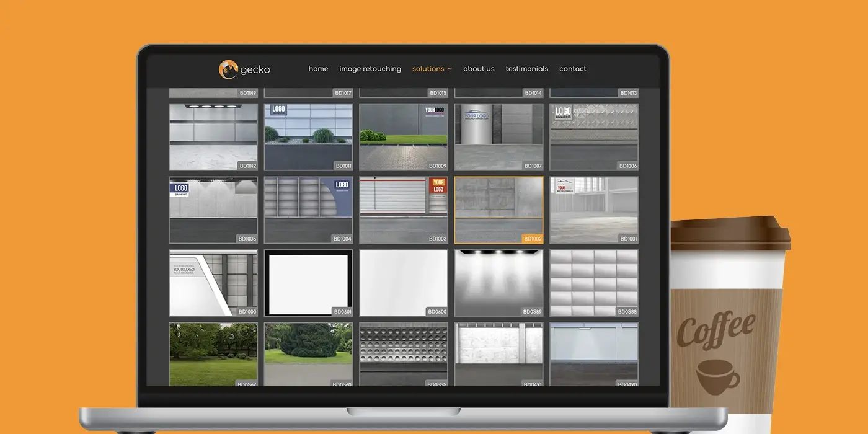Open the image retouching menu item

(x=370, y=69)
